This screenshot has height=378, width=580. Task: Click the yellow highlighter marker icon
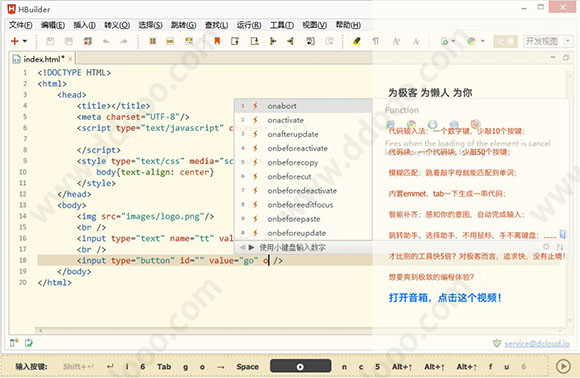[x=356, y=41]
